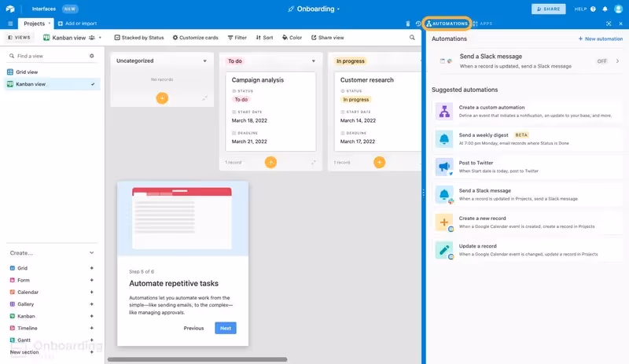
Task: Click Share view
Action: coord(328,38)
